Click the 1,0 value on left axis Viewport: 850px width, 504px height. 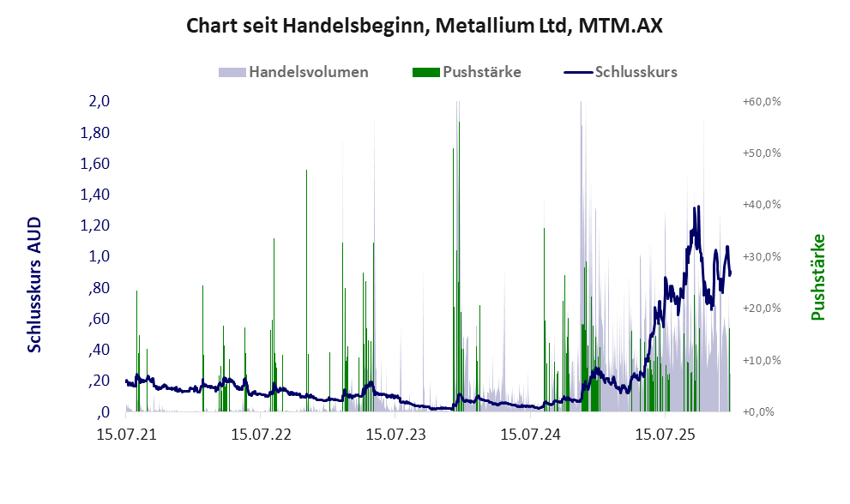pos(99,256)
